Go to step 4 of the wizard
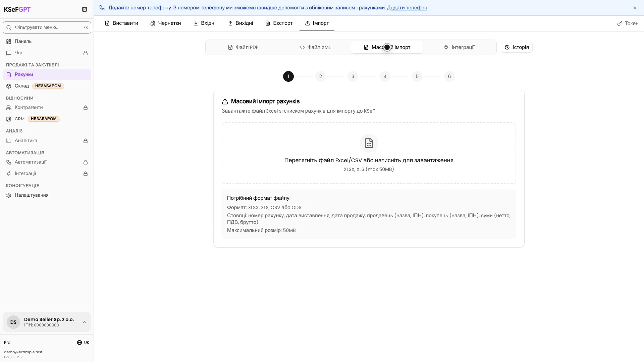This screenshot has width=644, height=362. (x=385, y=76)
